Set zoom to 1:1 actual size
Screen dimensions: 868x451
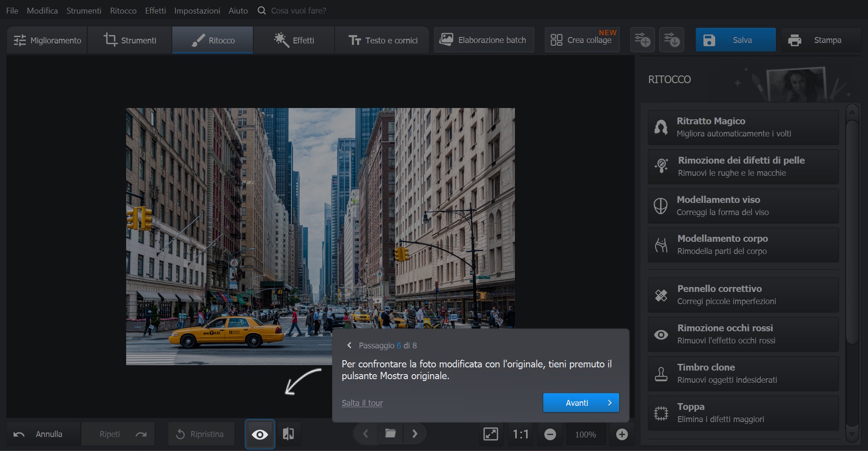tap(520, 434)
